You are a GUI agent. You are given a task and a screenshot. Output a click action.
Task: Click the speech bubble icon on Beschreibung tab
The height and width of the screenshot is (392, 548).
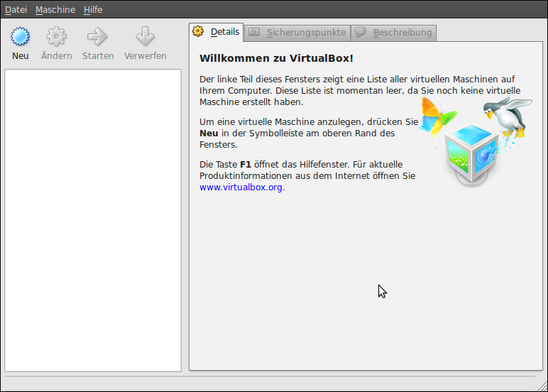coord(361,33)
